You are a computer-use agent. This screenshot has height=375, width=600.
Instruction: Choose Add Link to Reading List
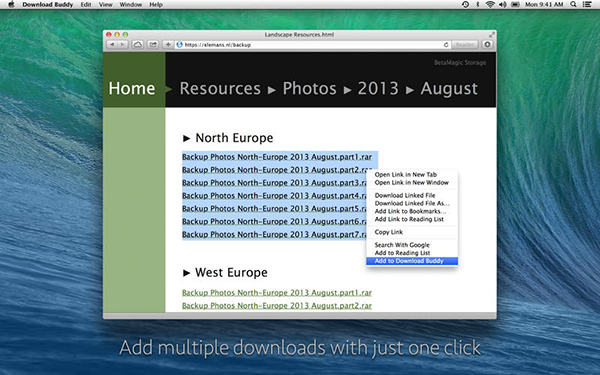click(412, 219)
